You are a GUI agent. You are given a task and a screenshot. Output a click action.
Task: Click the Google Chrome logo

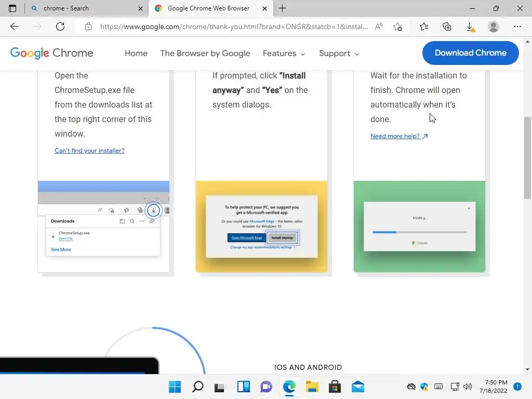pos(51,53)
